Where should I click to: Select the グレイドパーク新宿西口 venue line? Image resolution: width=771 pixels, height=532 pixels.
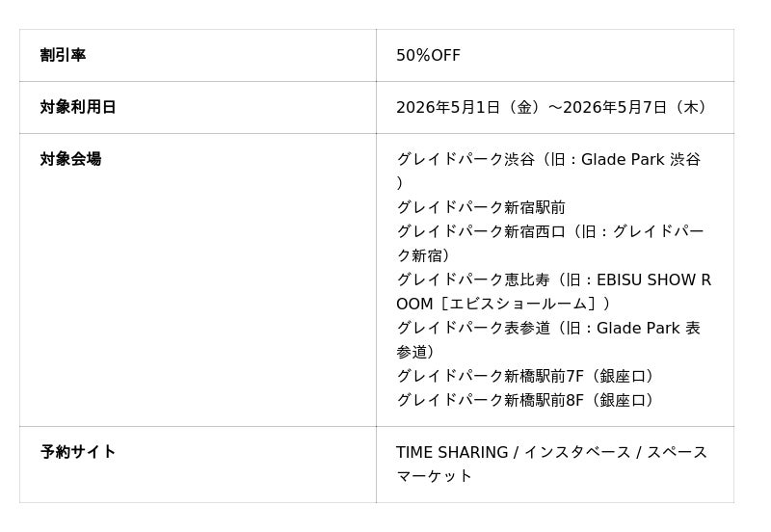[x=480, y=231]
